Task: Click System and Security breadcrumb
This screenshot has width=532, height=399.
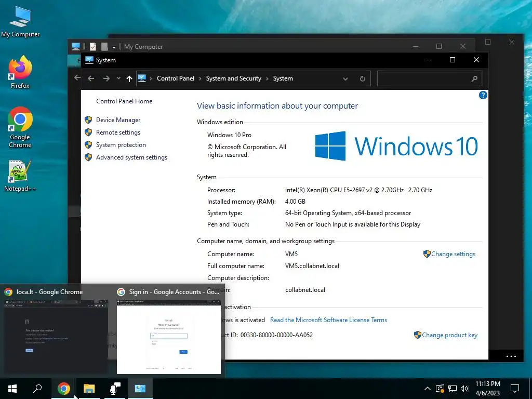Action: [233, 78]
